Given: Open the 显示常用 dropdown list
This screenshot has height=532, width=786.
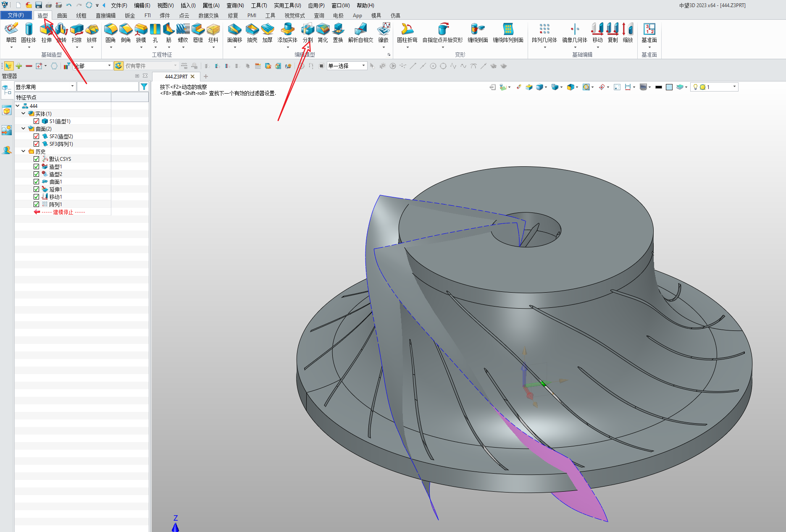Looking at the screenshot, I should click(x=72, y=86).
